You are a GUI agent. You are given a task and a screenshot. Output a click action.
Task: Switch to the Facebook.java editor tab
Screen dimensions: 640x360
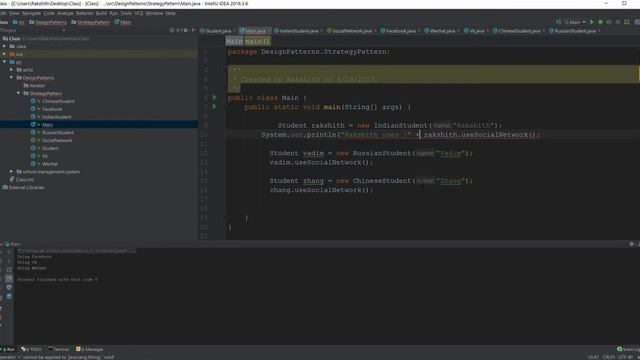click(400, 31)
